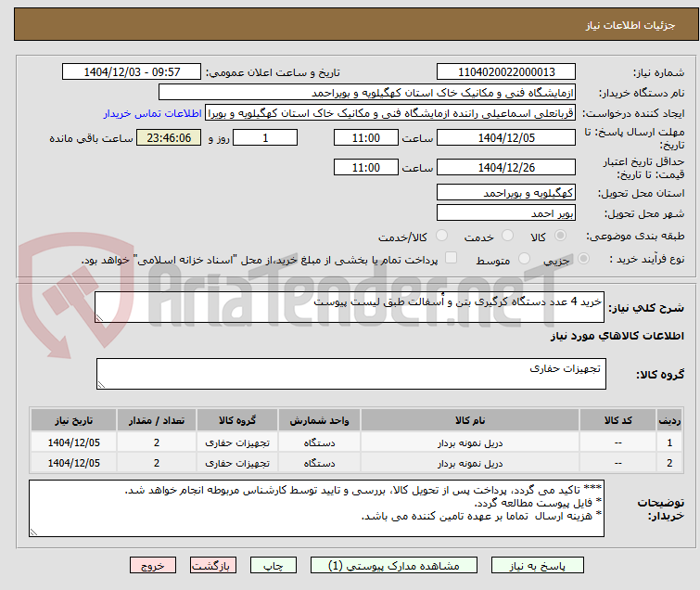Viewport: 700px width, 590px height.
Task: Click the جزئیات اطلاعات نیاز page header
Action: point(630,25)
